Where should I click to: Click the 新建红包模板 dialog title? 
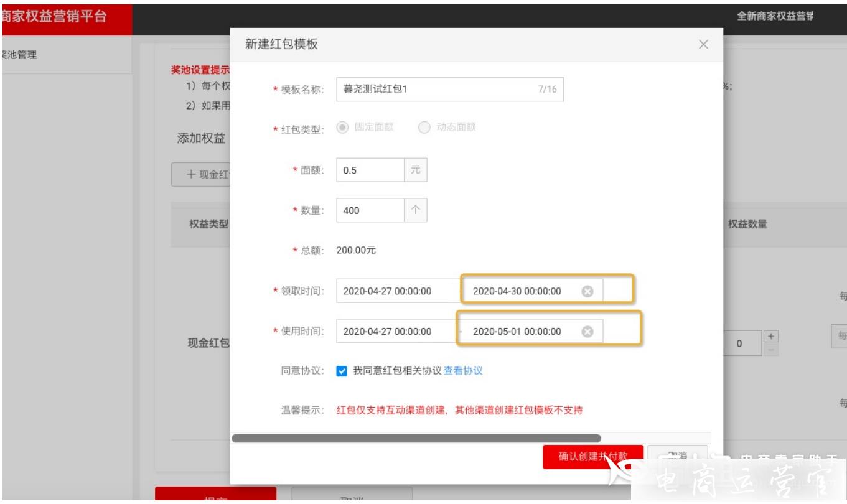point(283,45)
